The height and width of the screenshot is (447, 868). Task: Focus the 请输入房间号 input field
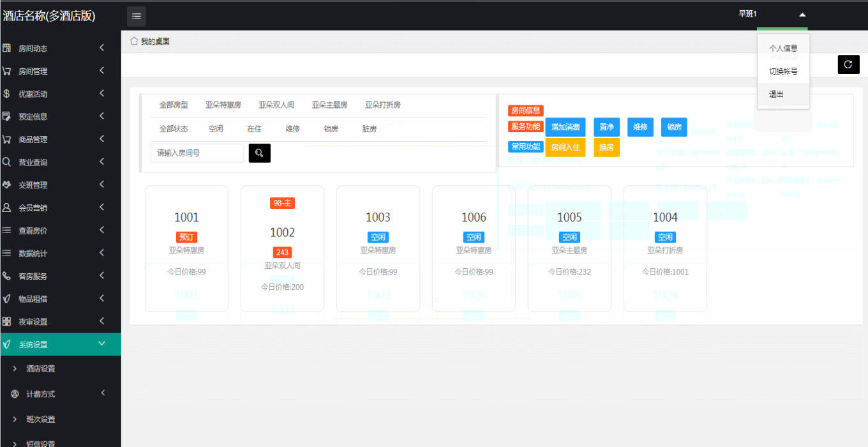[x=197, y=153]
